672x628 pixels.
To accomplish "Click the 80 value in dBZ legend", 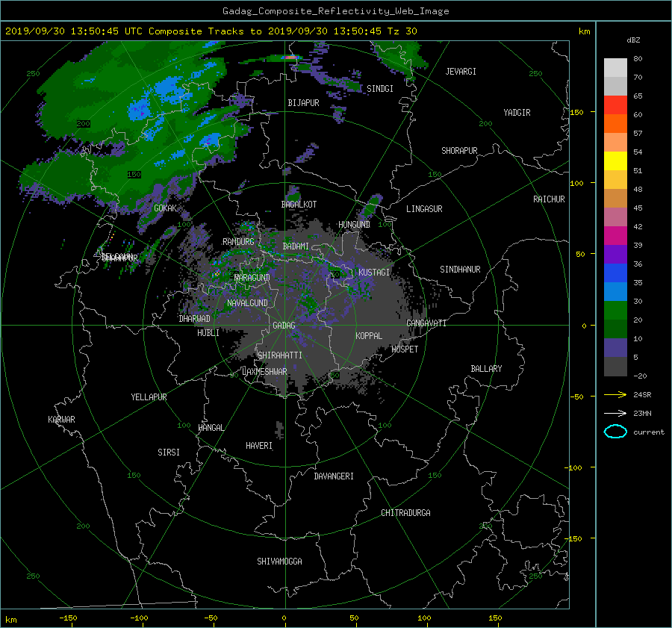I will [638, 59].
